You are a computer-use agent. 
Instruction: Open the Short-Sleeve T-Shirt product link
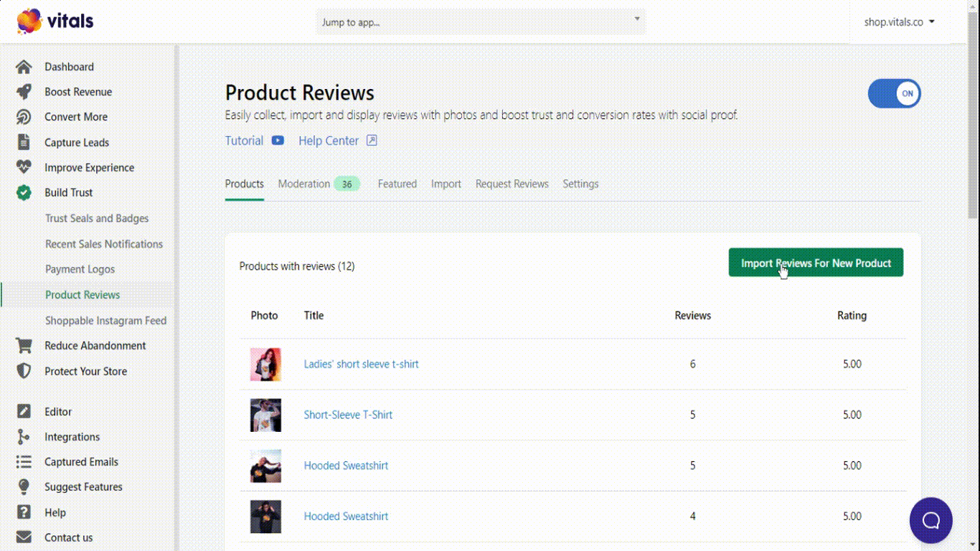[x=348, y=415]
